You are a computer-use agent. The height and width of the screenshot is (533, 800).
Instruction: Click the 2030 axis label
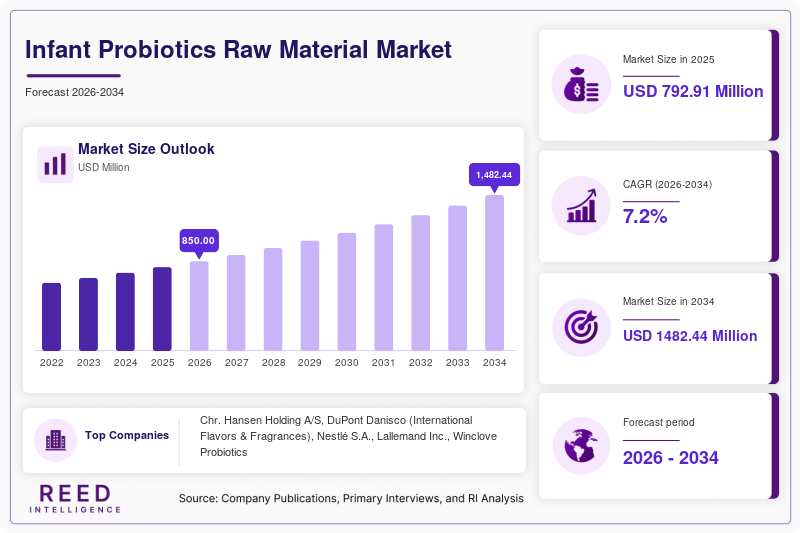click(x=346, y=363)
